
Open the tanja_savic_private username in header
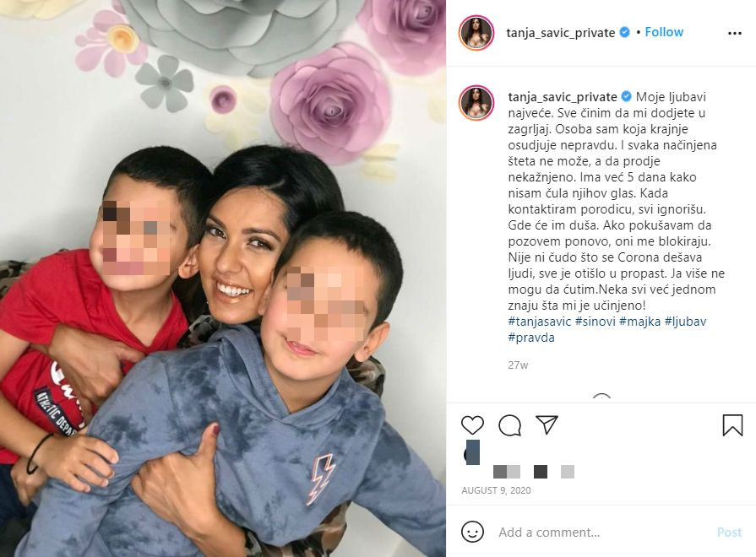click(x=561, y=33)
